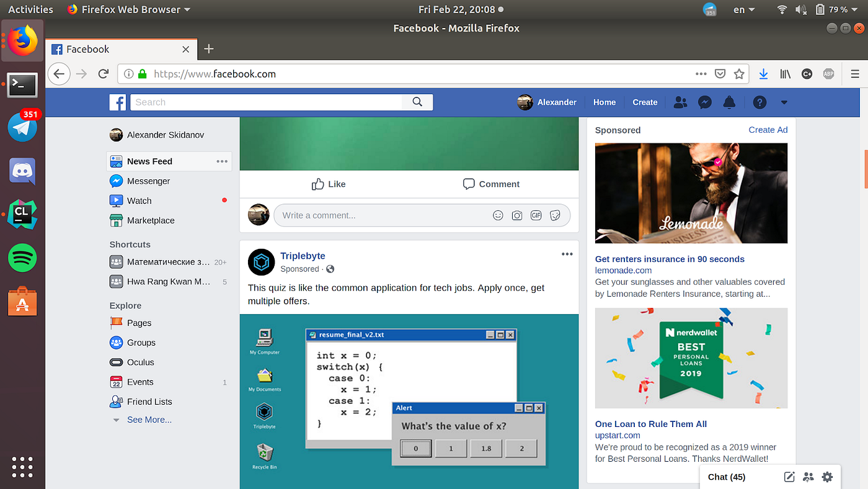Bookmark this page with the star
The height and width of the screenshot is (489, 868).
tap(739, 74)
